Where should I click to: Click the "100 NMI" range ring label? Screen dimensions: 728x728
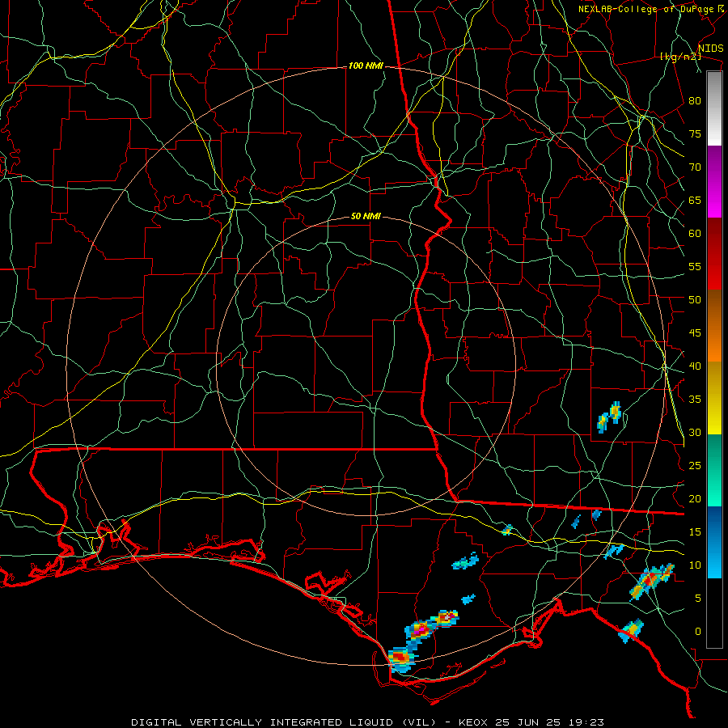(366, 66)
